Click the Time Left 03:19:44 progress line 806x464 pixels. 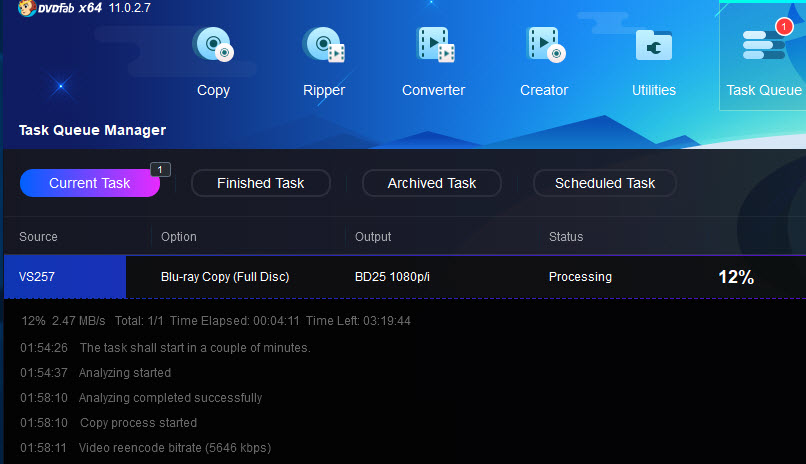(x=216, y=321)
